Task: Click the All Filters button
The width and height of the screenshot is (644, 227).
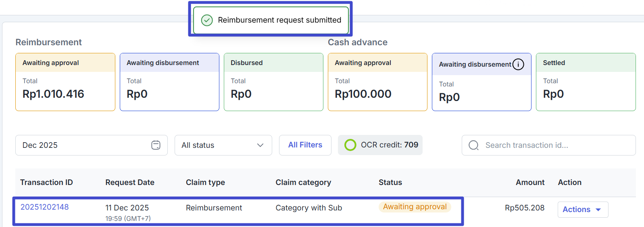Action: [305, 145]
